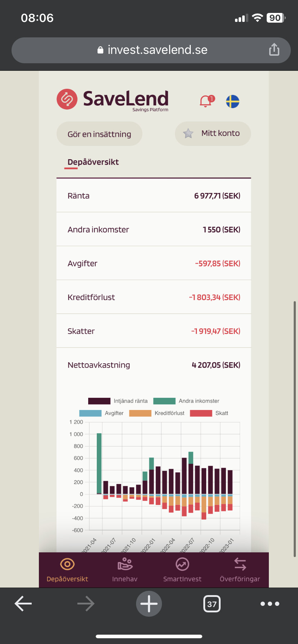Toggle Intjänad ränta legend series
298x644 pixels.
click(118, 401)
